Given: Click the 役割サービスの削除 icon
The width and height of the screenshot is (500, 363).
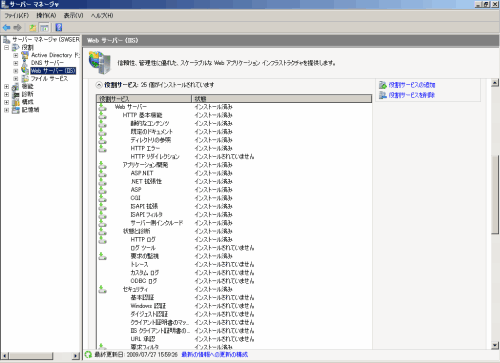Looking at the screenshot, I should [x=383, y=95].
